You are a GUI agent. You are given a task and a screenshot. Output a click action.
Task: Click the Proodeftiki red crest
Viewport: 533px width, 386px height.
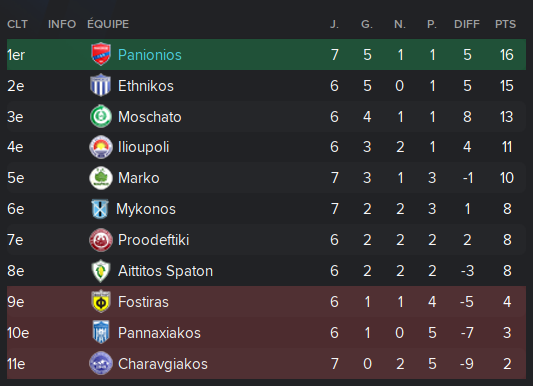[101, 240]
